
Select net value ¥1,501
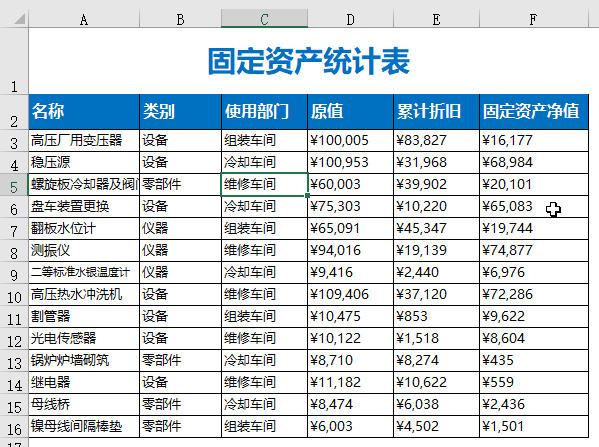pyautogui.click(x=534, y=426)
